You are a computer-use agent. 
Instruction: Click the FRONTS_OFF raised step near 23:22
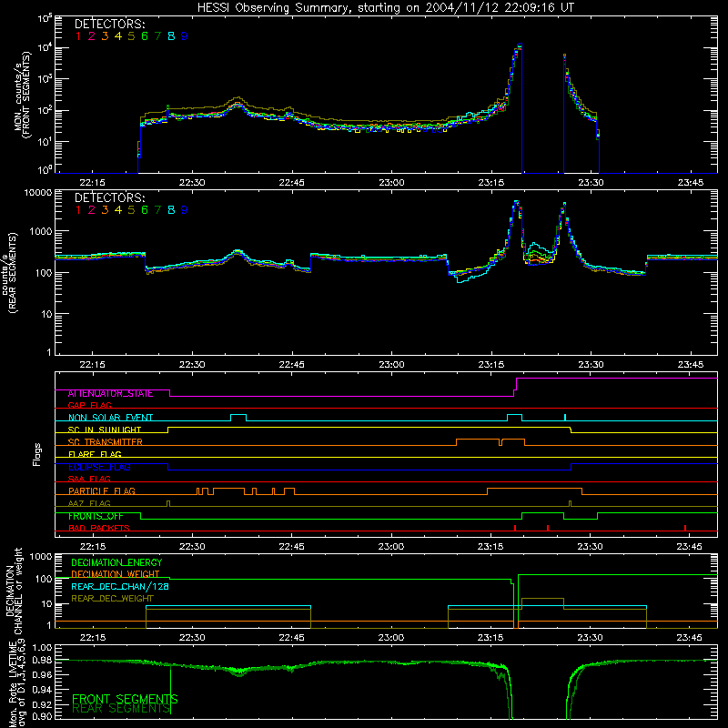pos(542,515)
